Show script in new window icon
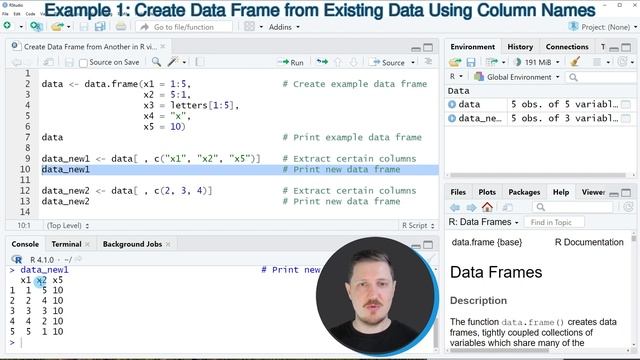 point(48,62)
